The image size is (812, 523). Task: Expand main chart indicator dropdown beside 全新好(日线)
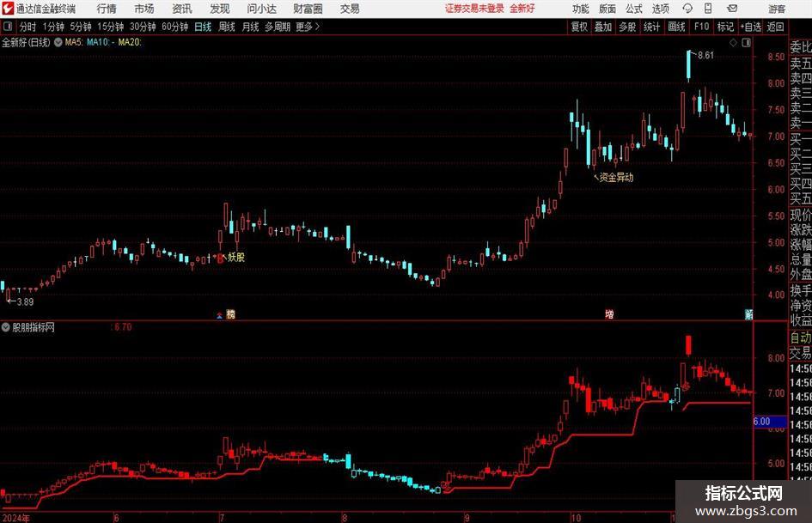58,42
